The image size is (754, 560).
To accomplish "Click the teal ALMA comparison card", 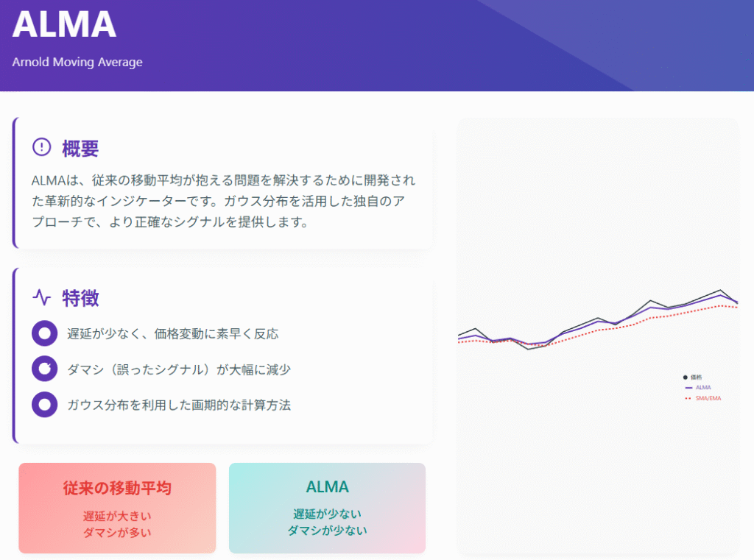I will point(327,508).
